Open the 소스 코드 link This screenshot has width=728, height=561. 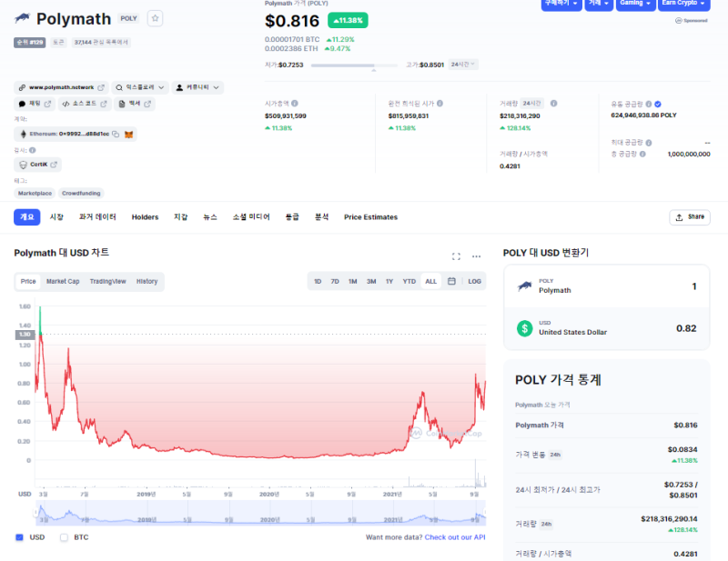(85, 104)
